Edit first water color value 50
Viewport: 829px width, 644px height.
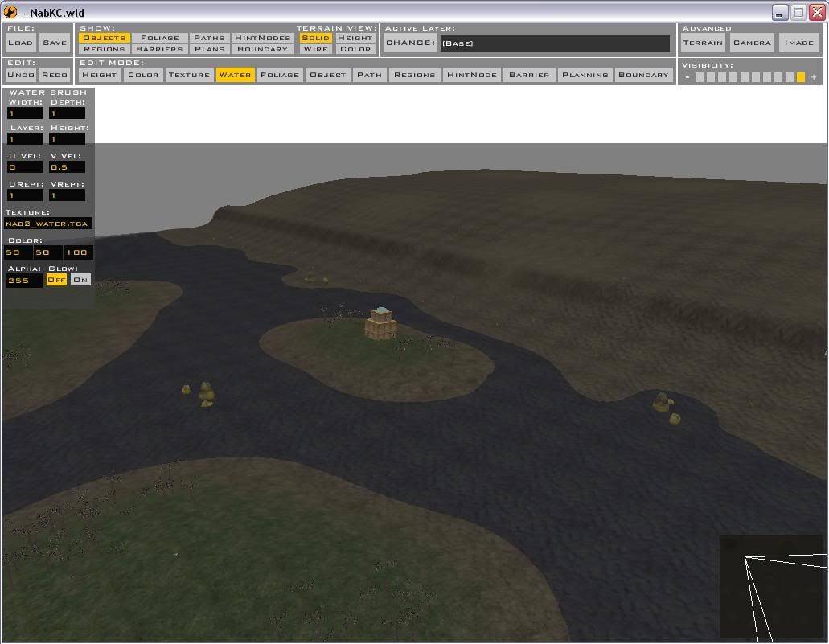[x=18, y=252]
